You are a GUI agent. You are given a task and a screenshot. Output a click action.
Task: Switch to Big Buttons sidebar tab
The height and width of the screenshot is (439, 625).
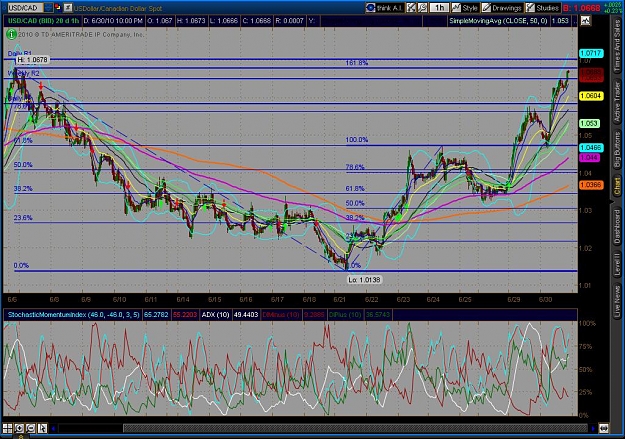tap(617, 150)
